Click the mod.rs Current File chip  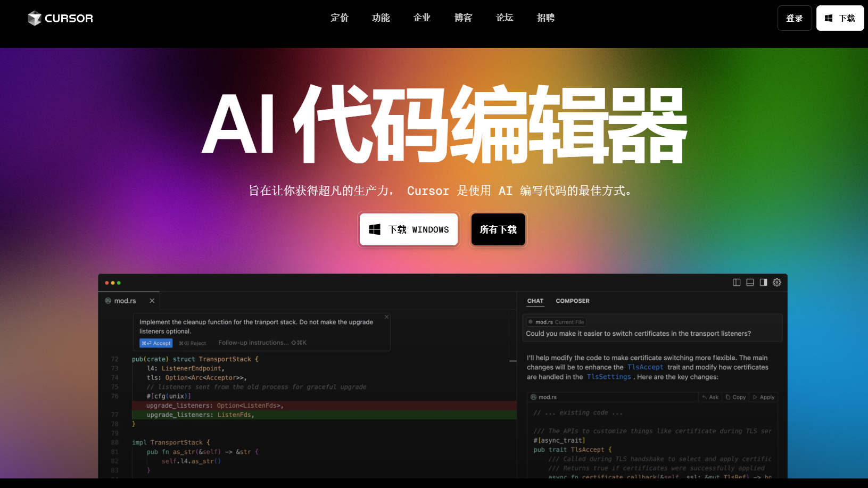[556, 322]
